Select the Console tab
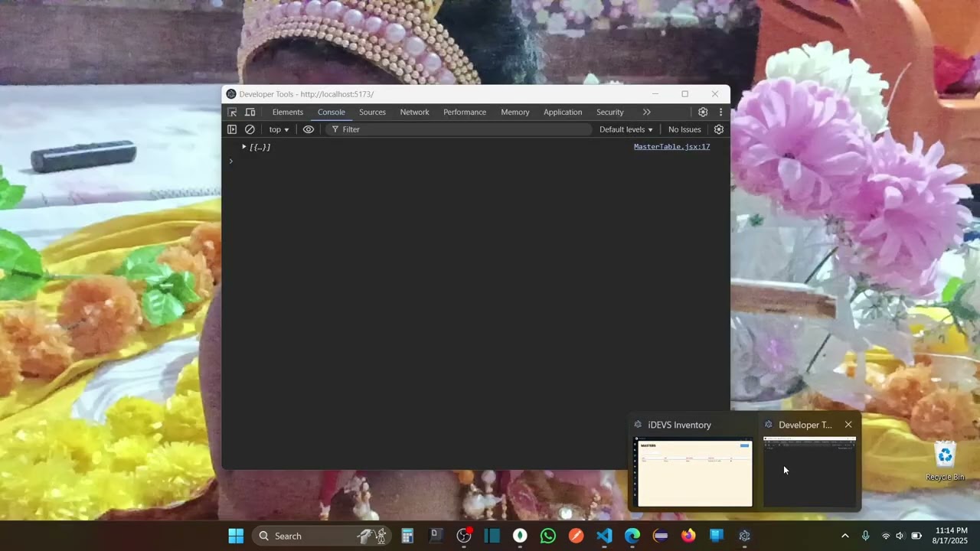This screenshot has height=551, width=980. (332, 112)
